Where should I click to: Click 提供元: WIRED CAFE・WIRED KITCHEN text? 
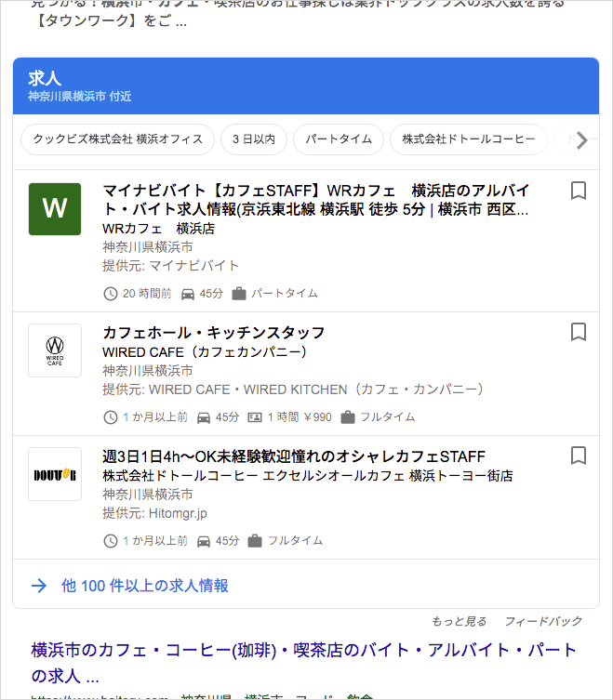point(293,390)
